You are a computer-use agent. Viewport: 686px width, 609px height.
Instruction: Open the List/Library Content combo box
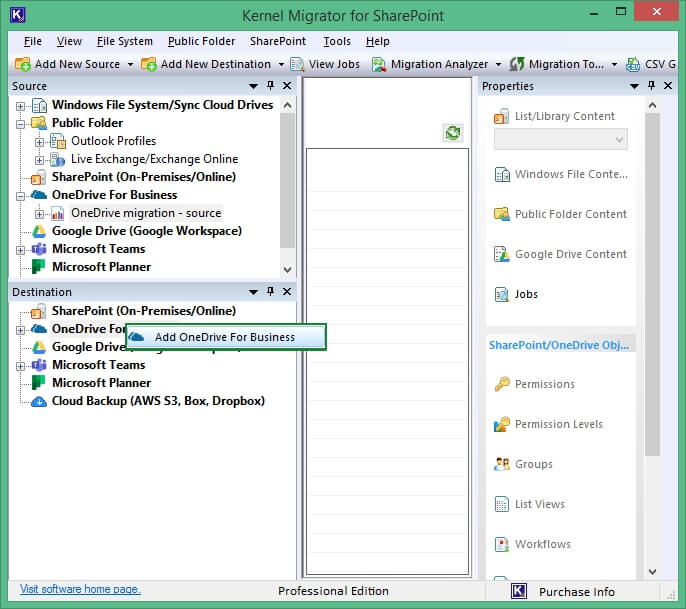click(560, 140)
